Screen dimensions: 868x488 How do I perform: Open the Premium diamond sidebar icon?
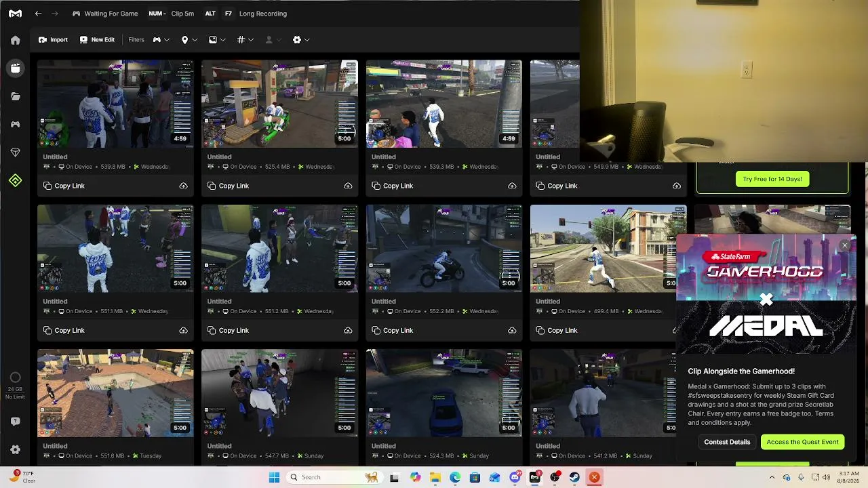pos(15,152)
